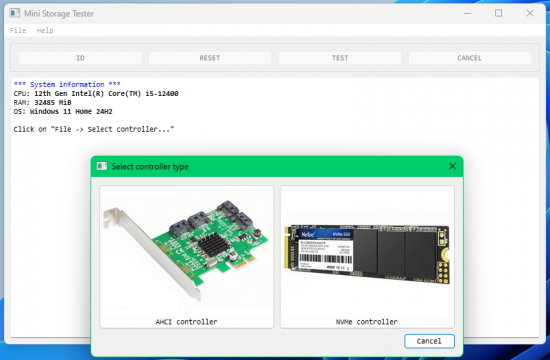550x360 pixels.
Task: Click the RAM 32485 MiB line
Action: [x=42, y=102]
